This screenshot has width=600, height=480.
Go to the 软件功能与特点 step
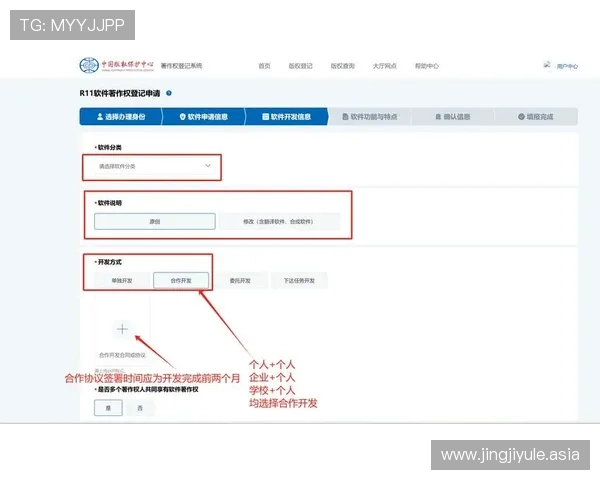click(x=370, y=117)
